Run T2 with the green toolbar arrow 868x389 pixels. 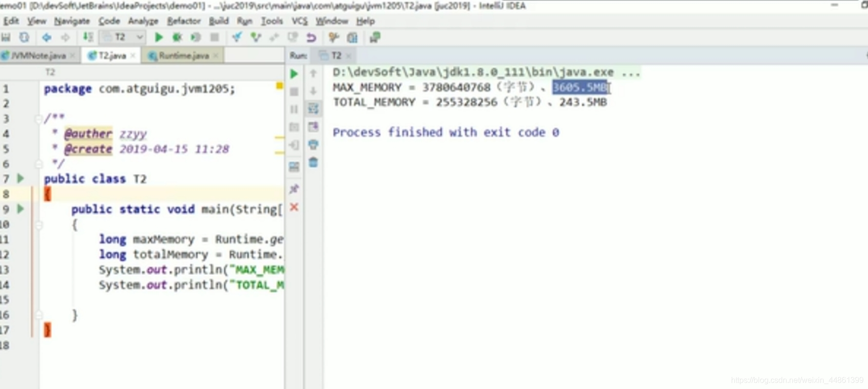(158, 38)
